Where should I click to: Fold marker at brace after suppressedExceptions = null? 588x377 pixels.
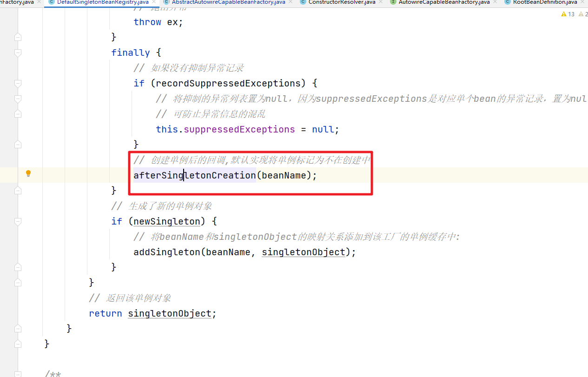pos(18,145)
